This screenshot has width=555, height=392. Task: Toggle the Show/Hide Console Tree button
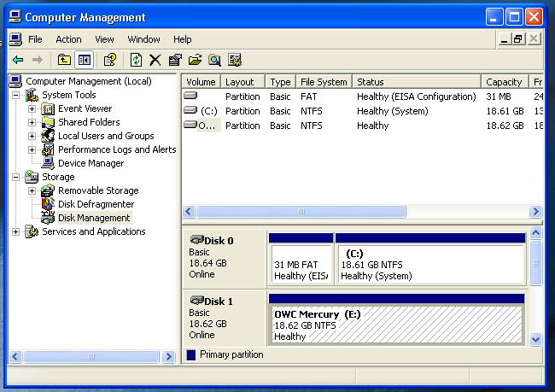[x=85, y=60]
